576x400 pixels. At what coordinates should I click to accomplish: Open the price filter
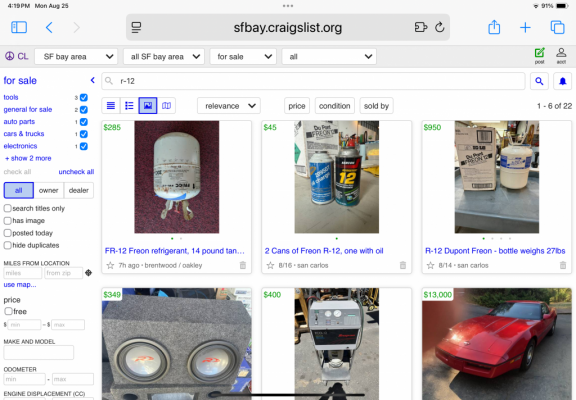[x=297, y=106]
